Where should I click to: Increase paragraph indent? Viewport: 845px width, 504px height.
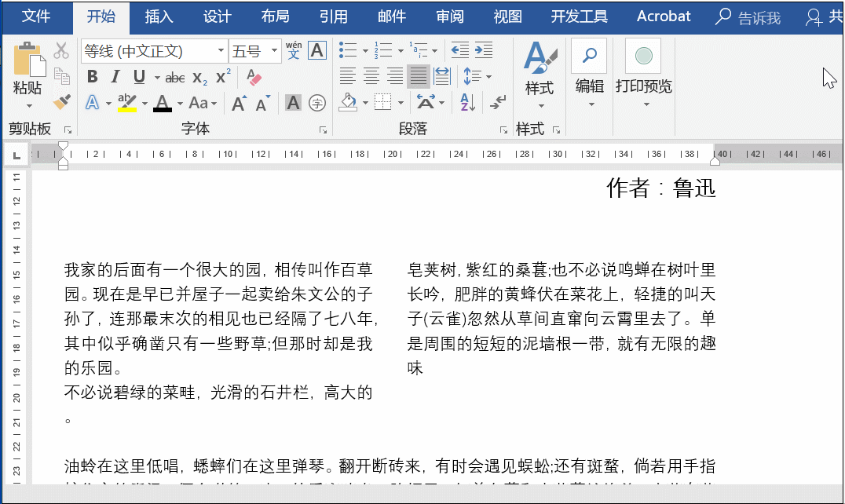click(484, 50)
